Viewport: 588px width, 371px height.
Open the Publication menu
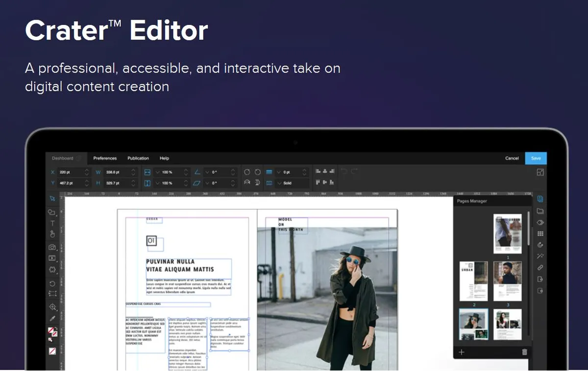138,158
